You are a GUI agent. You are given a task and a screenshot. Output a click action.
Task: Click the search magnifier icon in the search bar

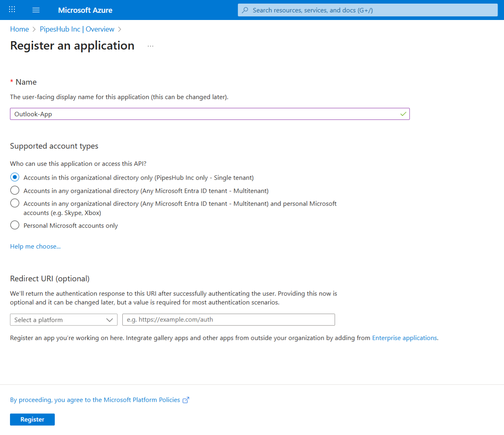pyautogui.click(x=245, y=10)
